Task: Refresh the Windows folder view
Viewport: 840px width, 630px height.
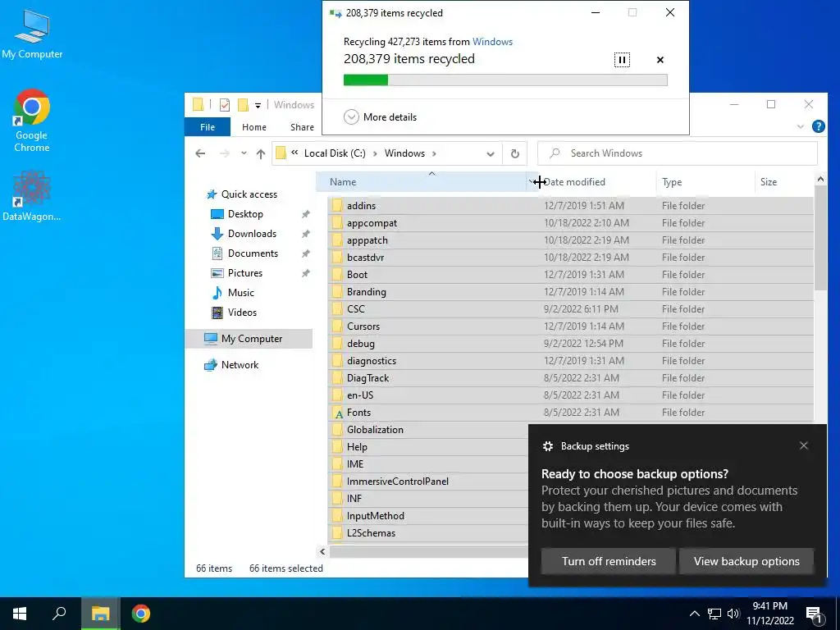Action: coord(515,153)
